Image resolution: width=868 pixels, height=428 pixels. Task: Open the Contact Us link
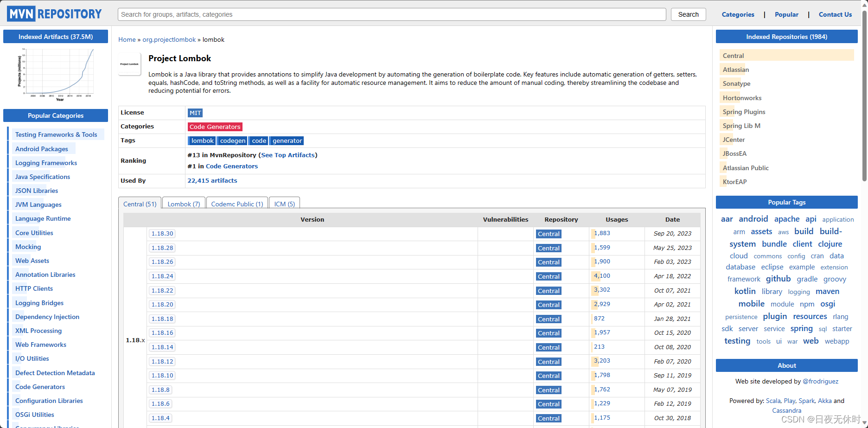[835, 14]
